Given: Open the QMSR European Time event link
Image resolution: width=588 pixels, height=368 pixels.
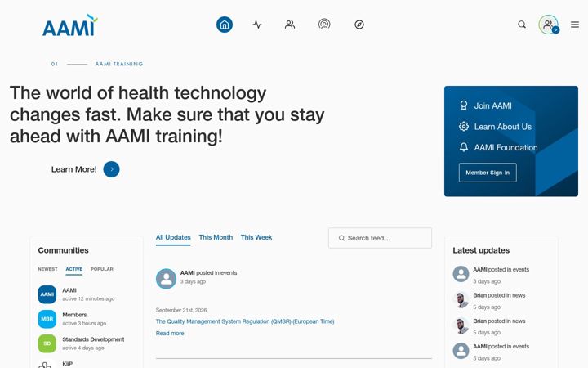Looking at the screenshot, I should [x=245, y=321].
